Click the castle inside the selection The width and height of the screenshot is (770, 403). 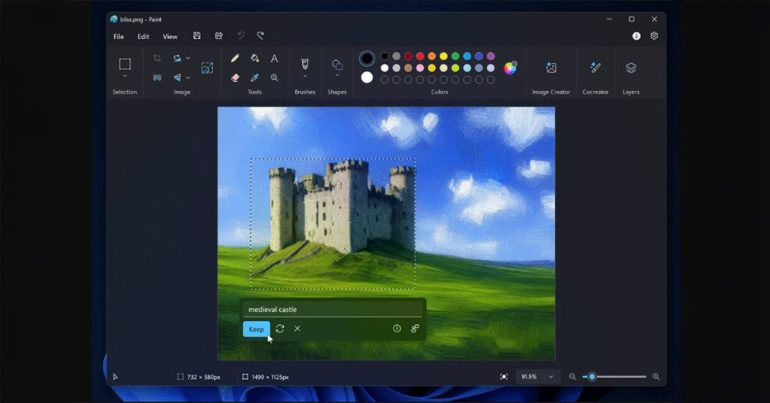(x=341, y=209)
